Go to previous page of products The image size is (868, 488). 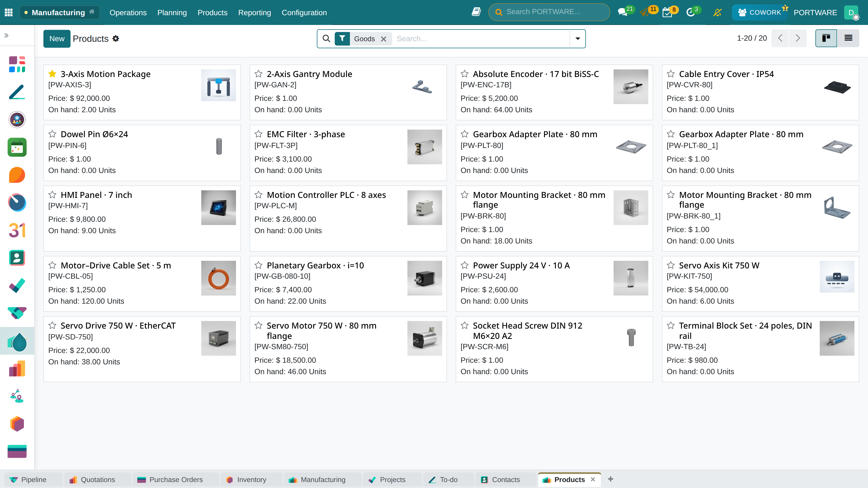[x=780, y=38]
